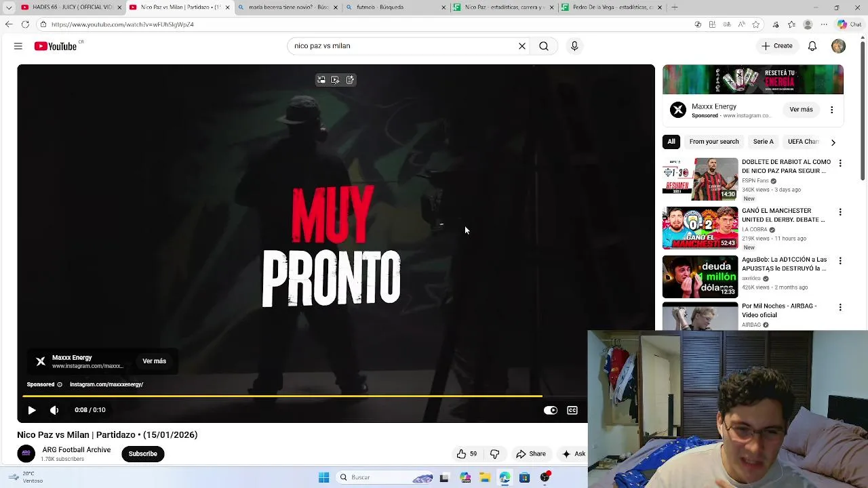Click the taskbar Buscar search box
868x488 pixels.
coord(384,477)
